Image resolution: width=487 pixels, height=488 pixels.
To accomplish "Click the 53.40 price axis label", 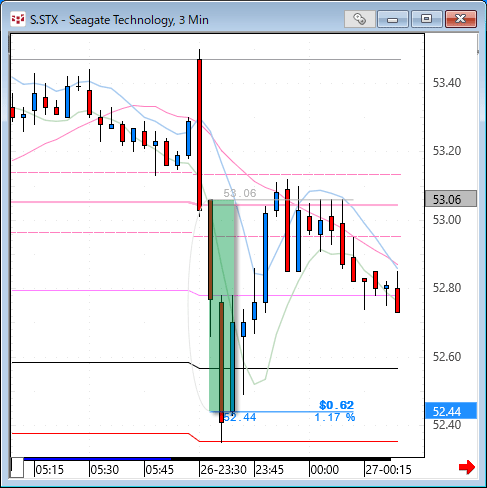I will pos(447,83).
